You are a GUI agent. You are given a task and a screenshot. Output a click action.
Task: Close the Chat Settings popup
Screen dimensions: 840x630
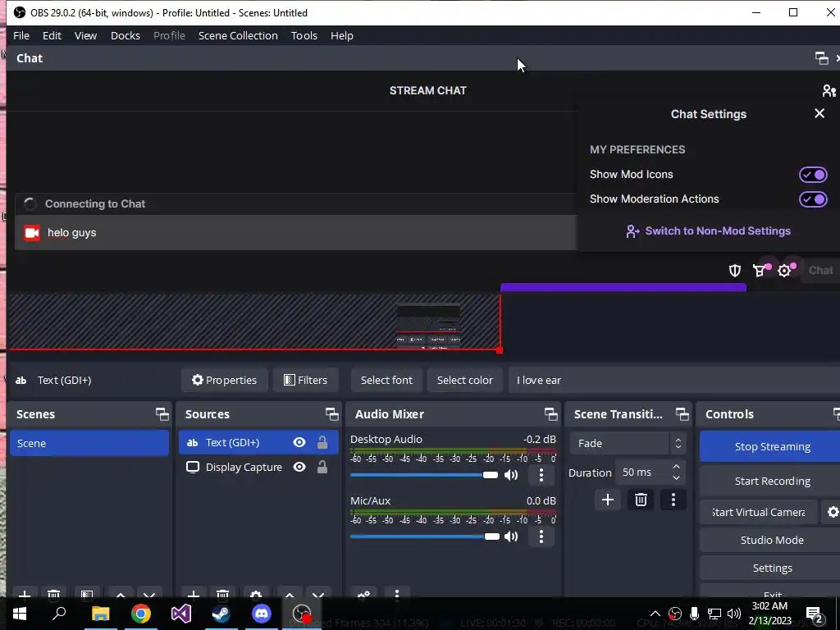pos(819,113)
